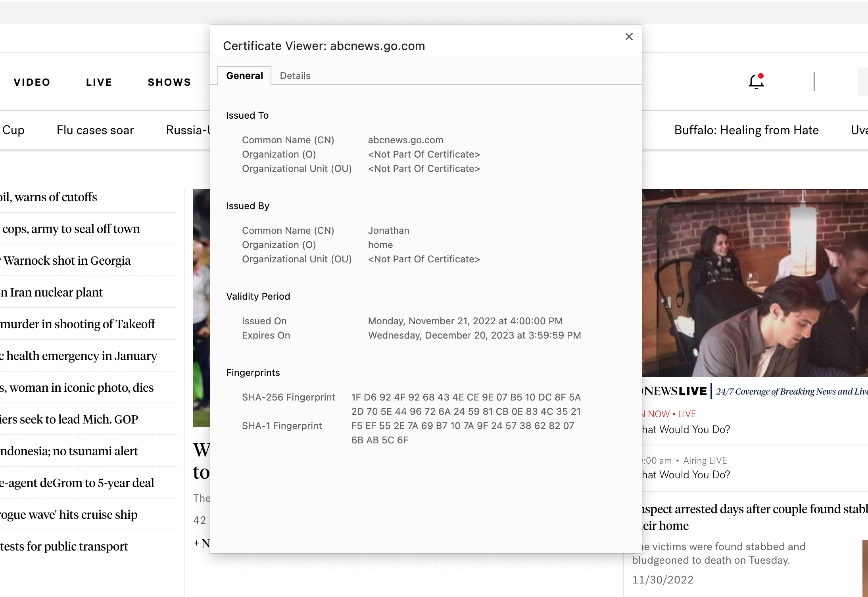Image resolution: width=868 pixels, height=597 pixels.
Task: Open headline 'health emergency in January'
Action: (x=79, y=356)
